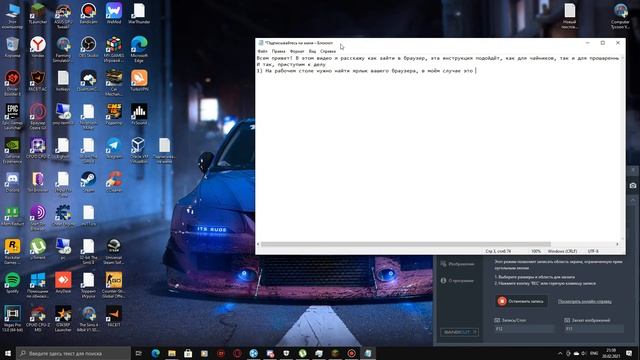Click the 100% zoom status entry
Image resolution: width=640 pixels, height=360 pixels.
pyautogui.click(x=536, y=251)
